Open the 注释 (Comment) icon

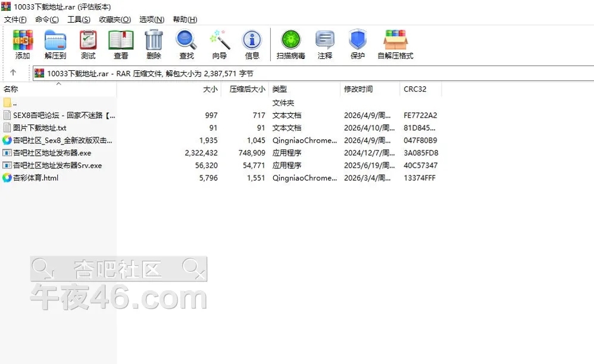pos(325,45)
